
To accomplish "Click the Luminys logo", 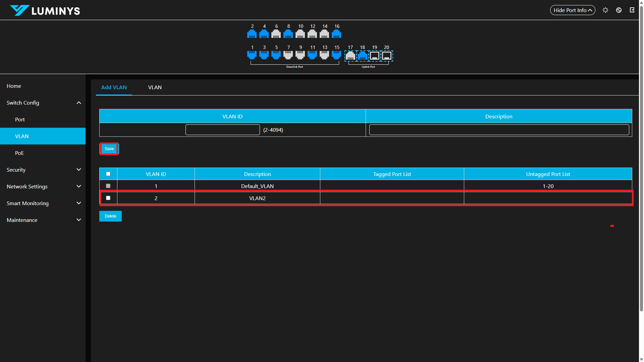I will [45, 10].
